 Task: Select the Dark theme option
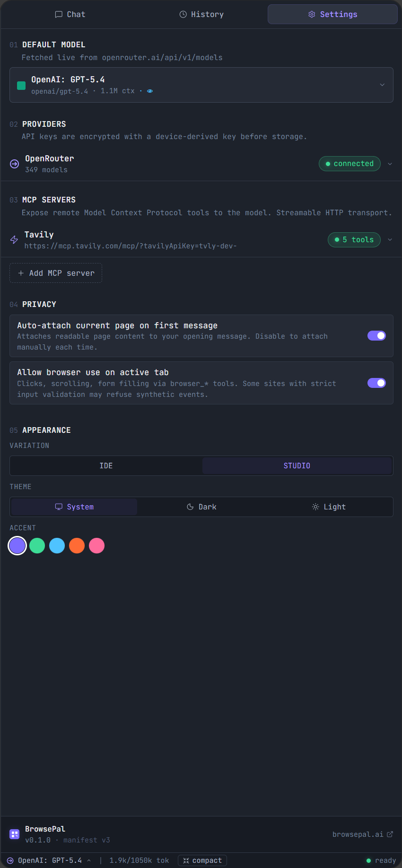(x=202, y=507)
